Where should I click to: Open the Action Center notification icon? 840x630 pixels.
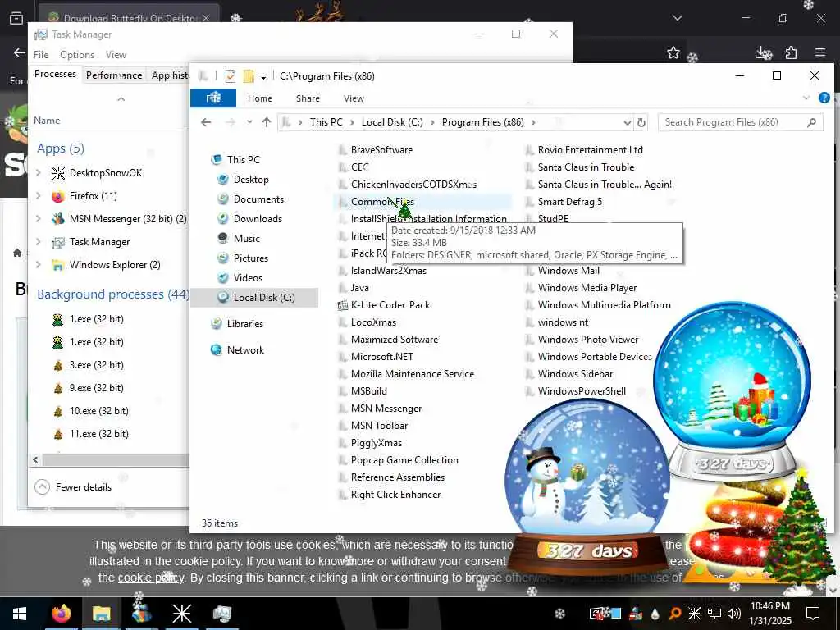813,614
